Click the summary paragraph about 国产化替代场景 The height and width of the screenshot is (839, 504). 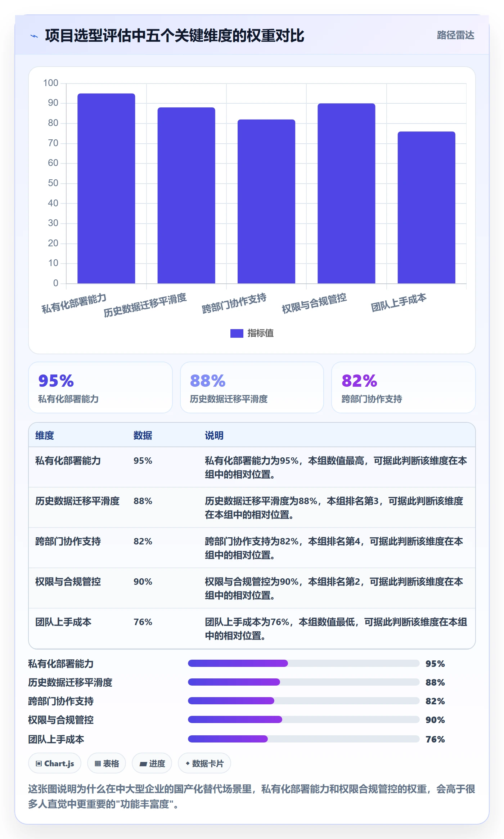pyautogui.click(x=252, y=797)
